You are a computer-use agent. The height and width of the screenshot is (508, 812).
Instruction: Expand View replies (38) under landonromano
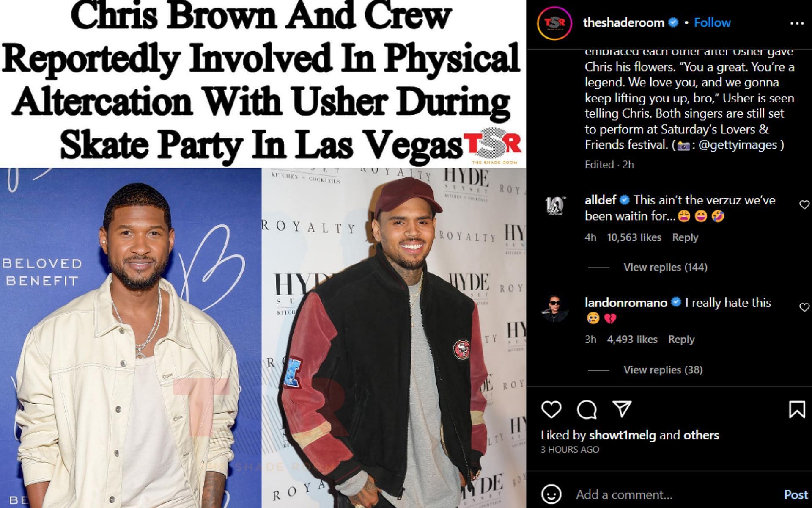[663, 370]
